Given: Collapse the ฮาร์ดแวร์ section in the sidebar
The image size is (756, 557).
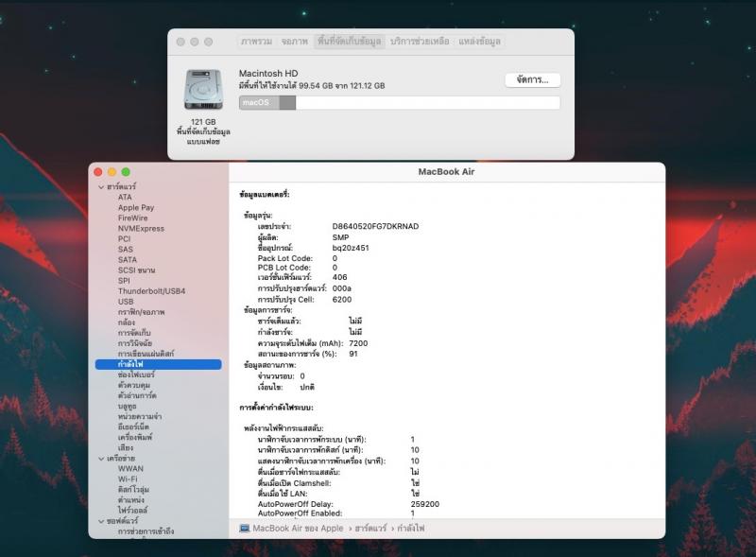Looking at the screenshot, I should pos(101,187).
